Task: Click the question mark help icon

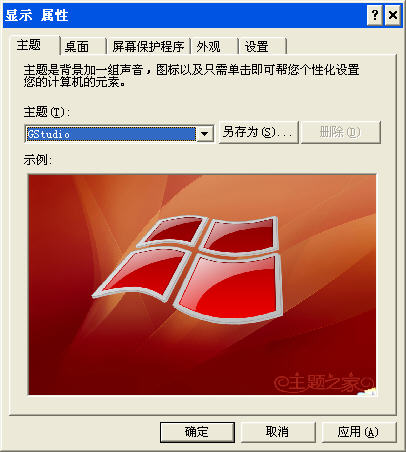Action: [375, 15]
